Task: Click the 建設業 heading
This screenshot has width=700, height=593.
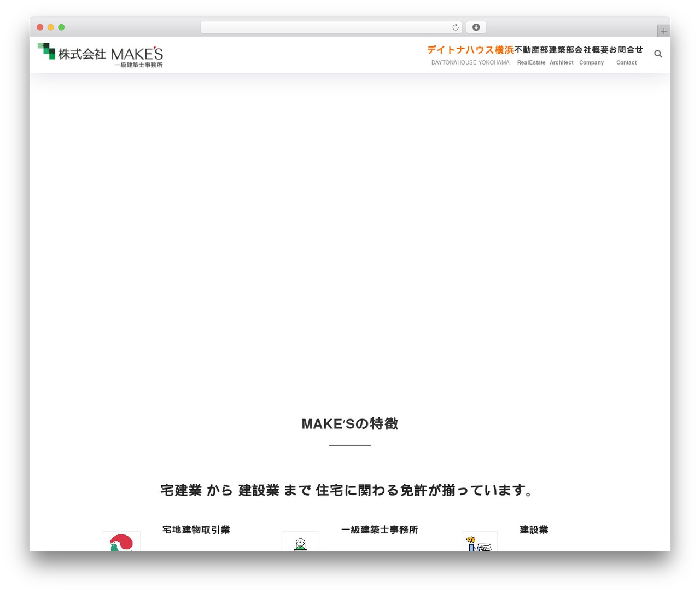Action: pos(534,530)
